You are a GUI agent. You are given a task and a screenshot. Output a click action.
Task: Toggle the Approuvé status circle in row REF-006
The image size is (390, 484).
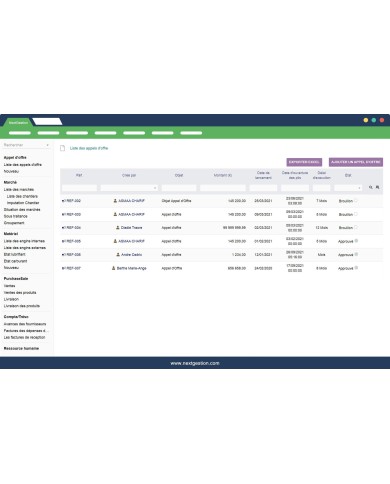point(356,254)
